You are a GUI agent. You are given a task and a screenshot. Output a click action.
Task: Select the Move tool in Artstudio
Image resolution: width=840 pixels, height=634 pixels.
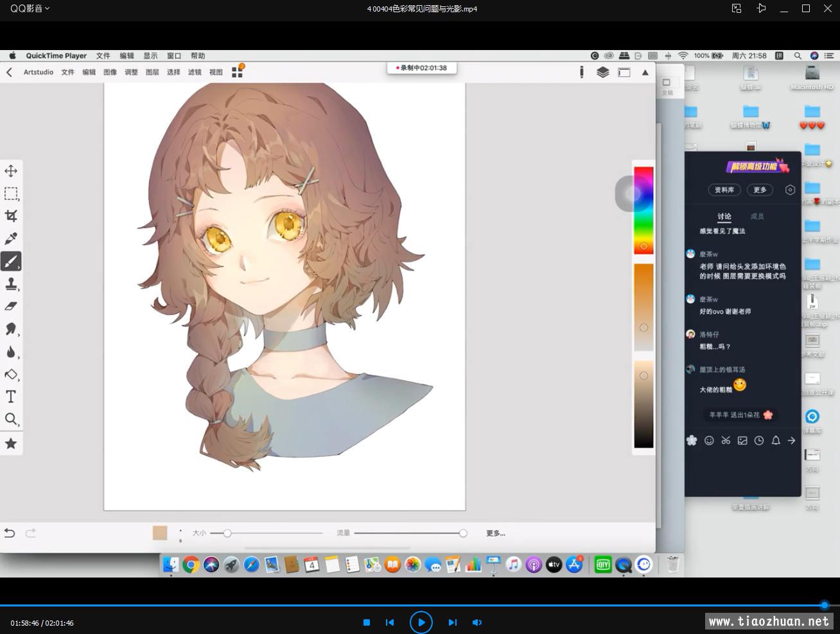[x=11, y=171]
